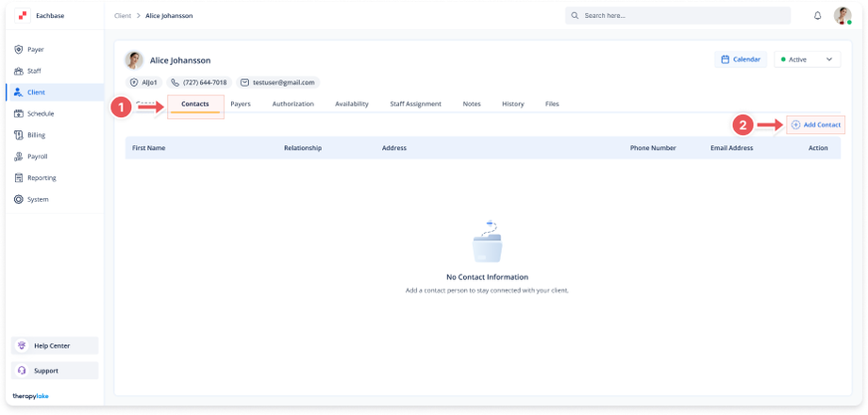Viewport: 868px width, 415px height.
Task: Switch to the History tab
Action: click(512, 104)
